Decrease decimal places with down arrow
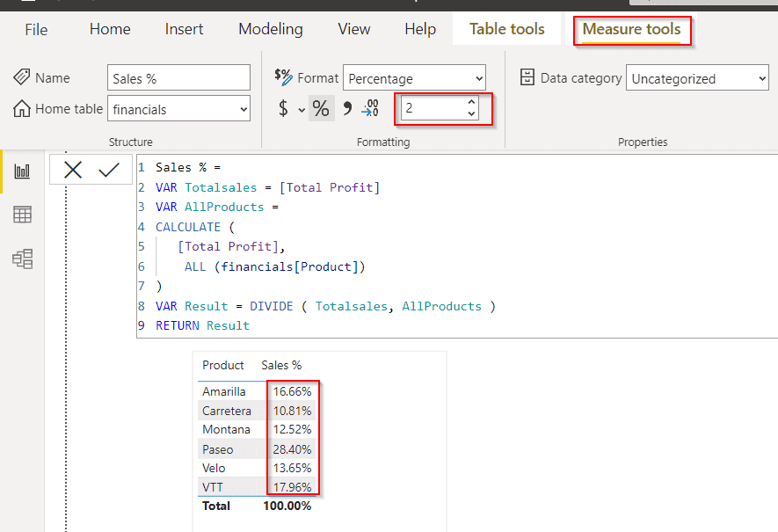Screen dimensions: 778x532 click(x=471, y=113)
